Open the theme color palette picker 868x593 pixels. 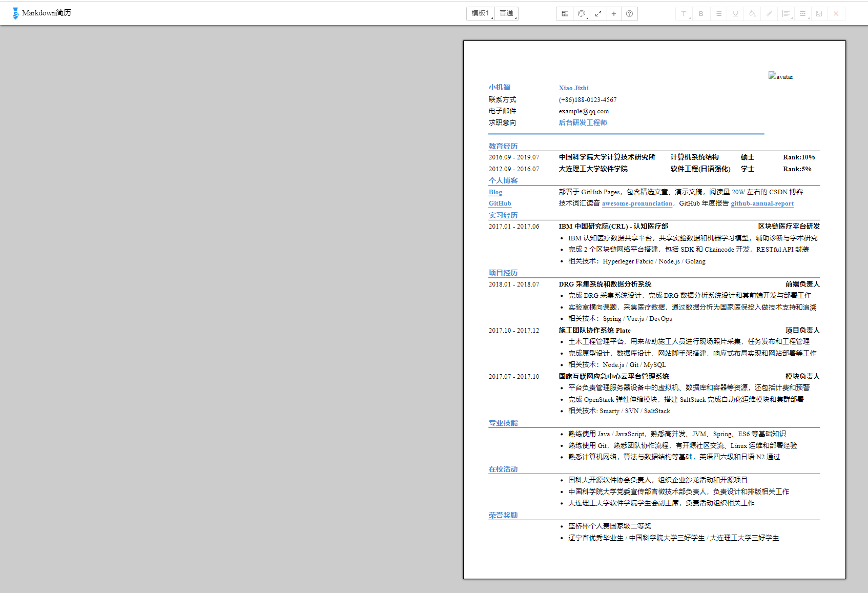[581, 13]
